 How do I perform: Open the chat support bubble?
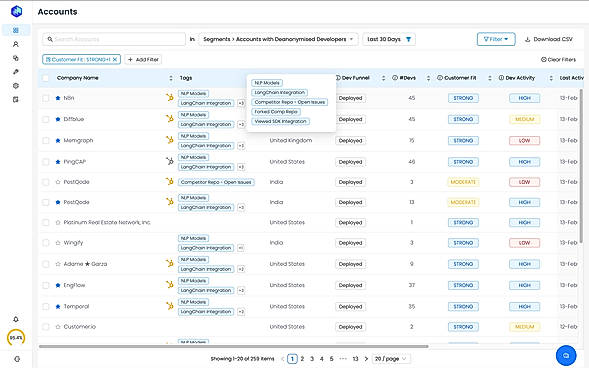[566, 355]
